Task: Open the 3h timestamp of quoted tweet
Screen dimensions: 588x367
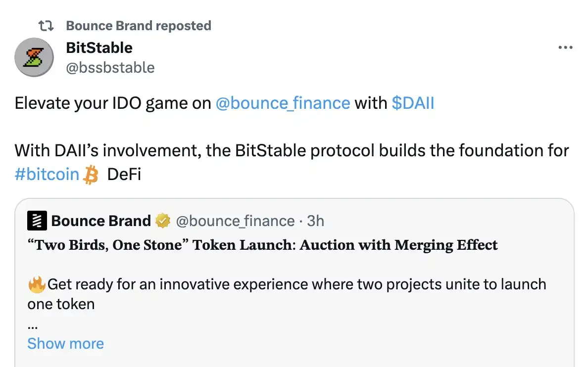Action: coord(315,221)
